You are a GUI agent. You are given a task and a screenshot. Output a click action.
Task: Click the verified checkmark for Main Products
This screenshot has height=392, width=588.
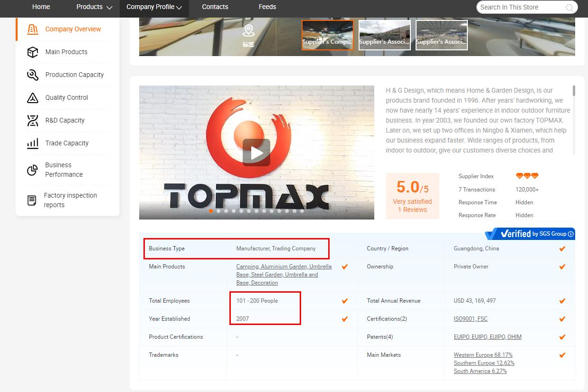tap(345, 267)
